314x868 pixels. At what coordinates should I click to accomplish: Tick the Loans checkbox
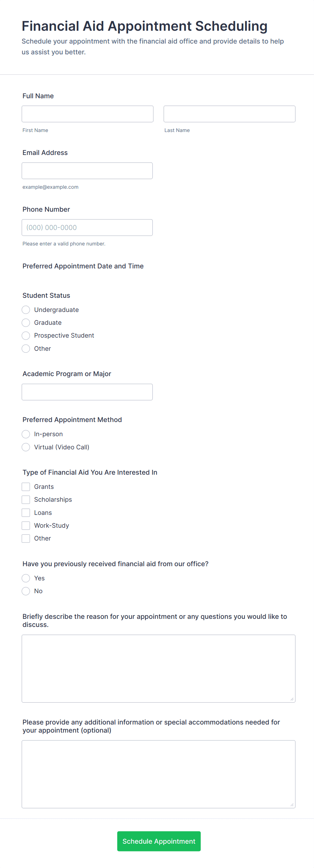(x=26, y=513)
